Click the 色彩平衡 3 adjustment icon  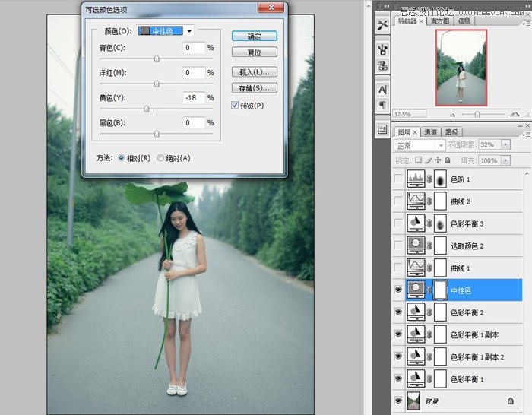[416, 223]
